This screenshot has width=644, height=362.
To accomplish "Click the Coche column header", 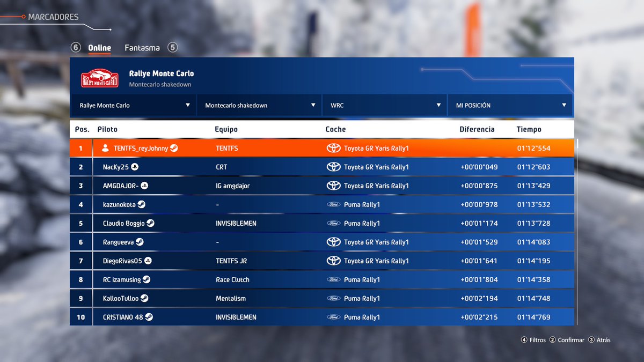I will point(335,129).
